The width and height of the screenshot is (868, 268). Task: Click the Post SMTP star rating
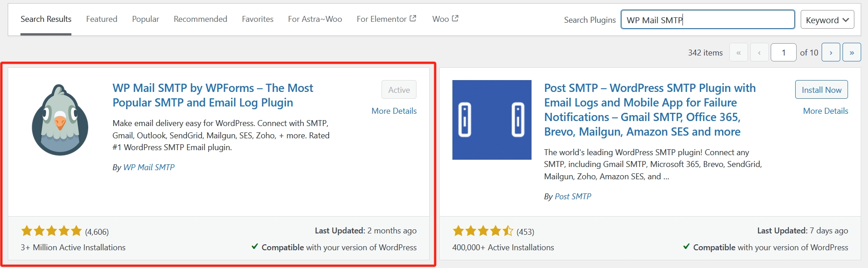483,231
